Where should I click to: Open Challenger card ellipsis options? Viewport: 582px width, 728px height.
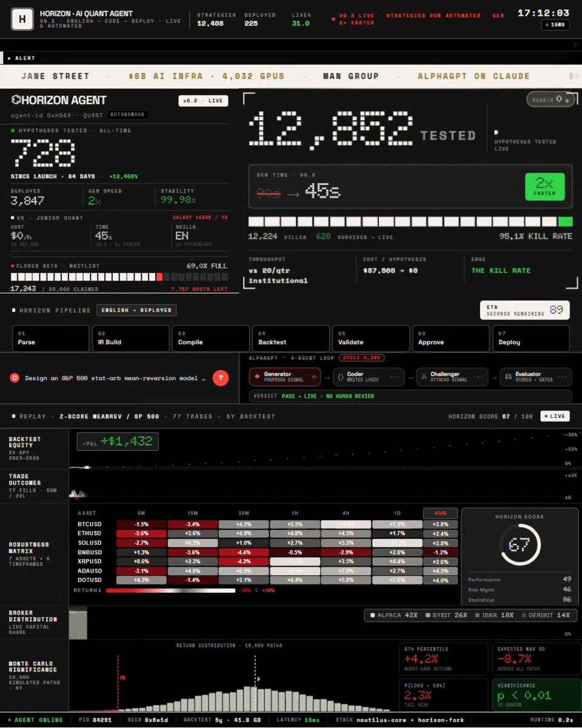click(x=480, y=377)
